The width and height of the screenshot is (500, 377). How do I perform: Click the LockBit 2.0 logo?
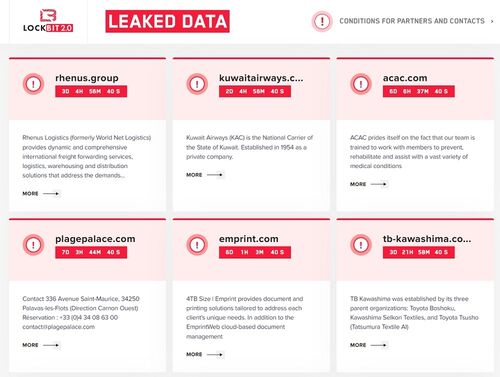click(x=48, y=21)
